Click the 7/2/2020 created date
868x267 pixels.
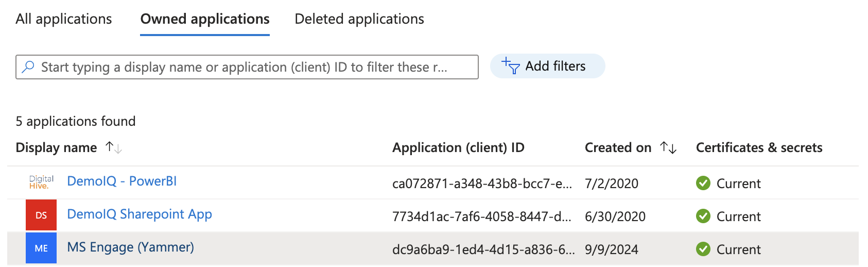click(x=612, y=183)
